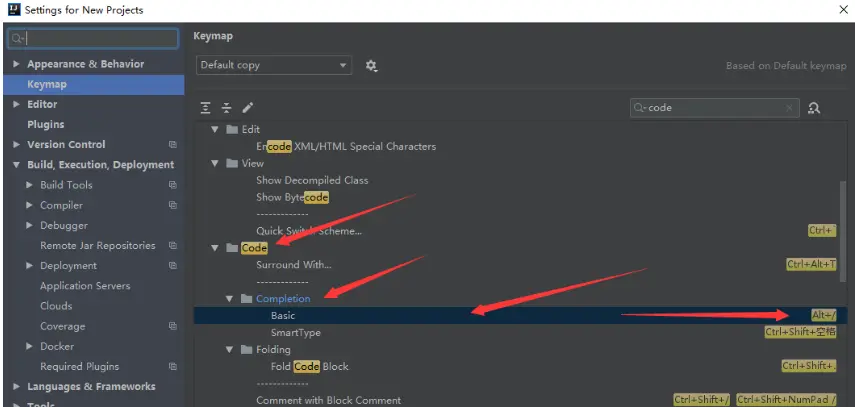
Task: Expand Appearance & Behavior settings
Action: [x=16, y=64]
